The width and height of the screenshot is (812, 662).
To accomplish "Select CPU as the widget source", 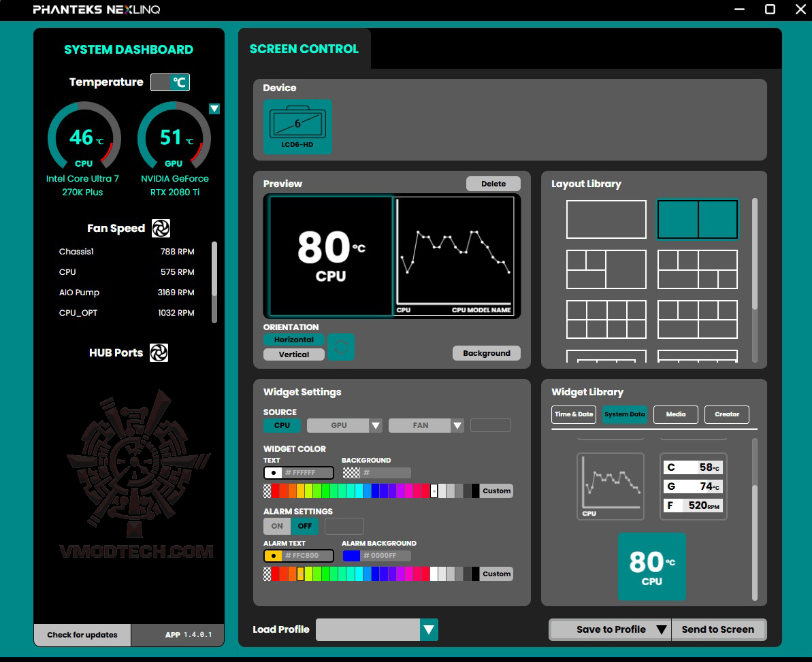I will click(x=282, y=425).
